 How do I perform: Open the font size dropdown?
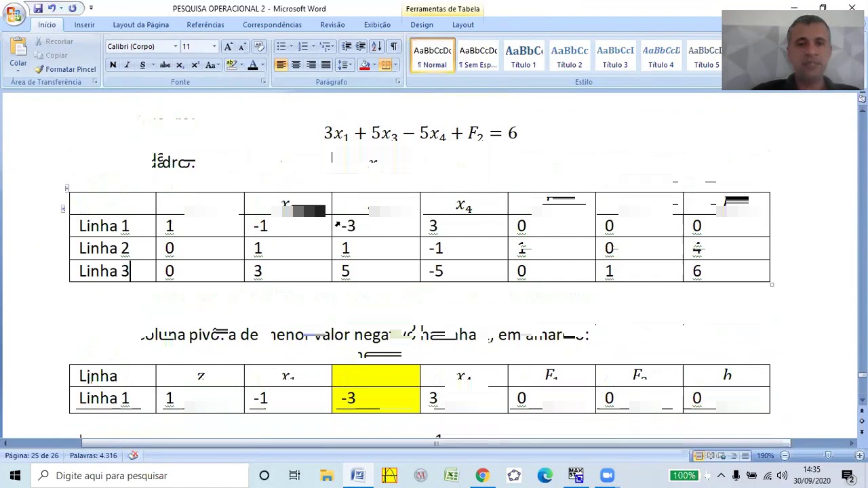[x=214, y=46]
